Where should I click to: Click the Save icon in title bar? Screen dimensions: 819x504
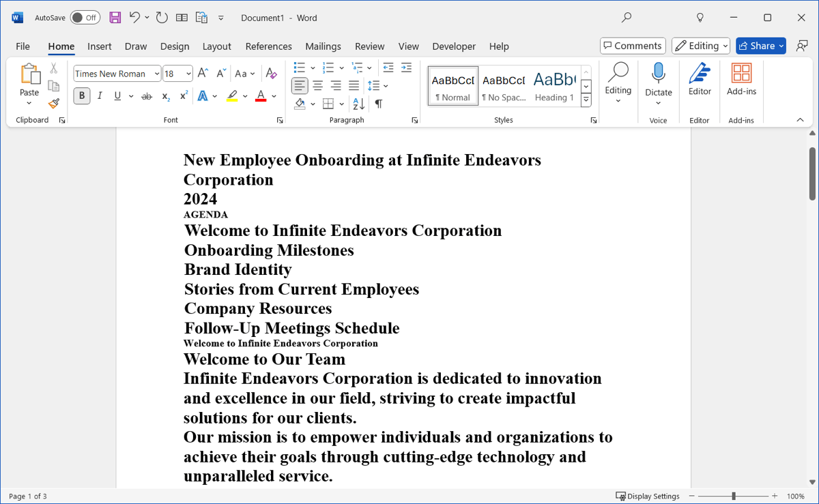tap(115, 18)
